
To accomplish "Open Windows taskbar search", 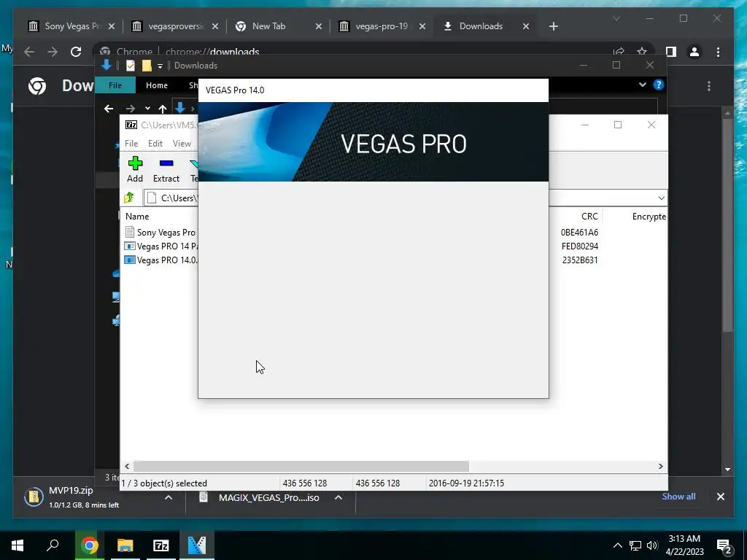I will click(x=53, y=545).
